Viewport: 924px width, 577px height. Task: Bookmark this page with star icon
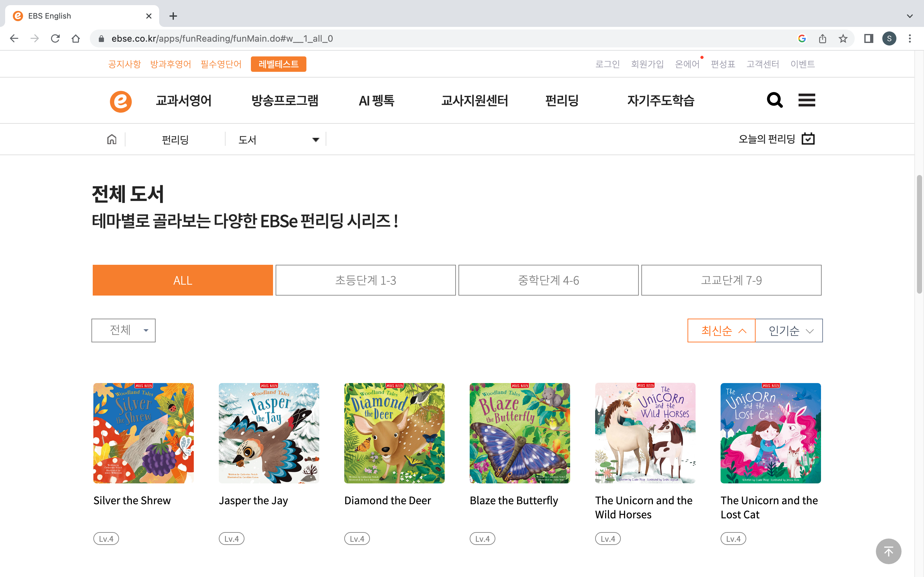pyautogui.click(x=843, y=38)
